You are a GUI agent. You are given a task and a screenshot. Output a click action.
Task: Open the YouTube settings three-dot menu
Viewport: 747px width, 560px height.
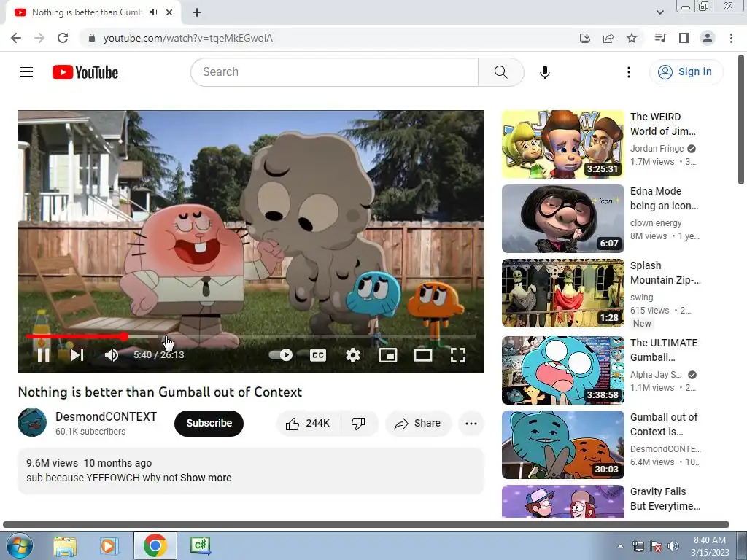(629, 72)
